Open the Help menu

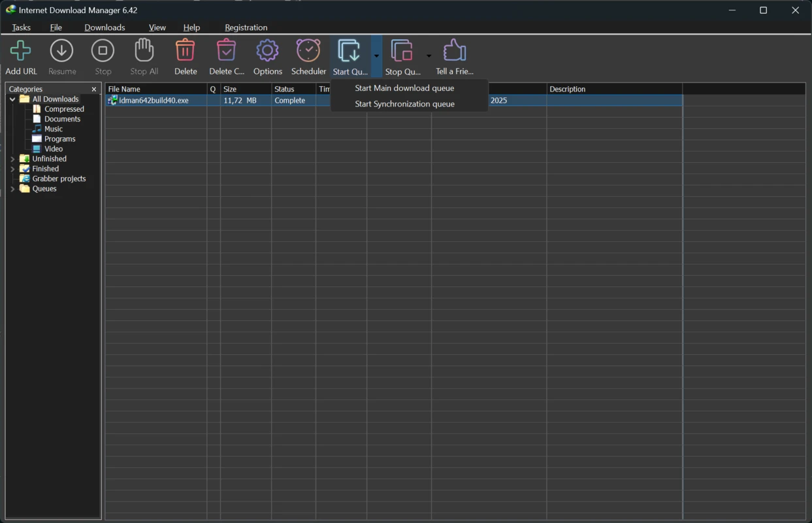(191, 27)
